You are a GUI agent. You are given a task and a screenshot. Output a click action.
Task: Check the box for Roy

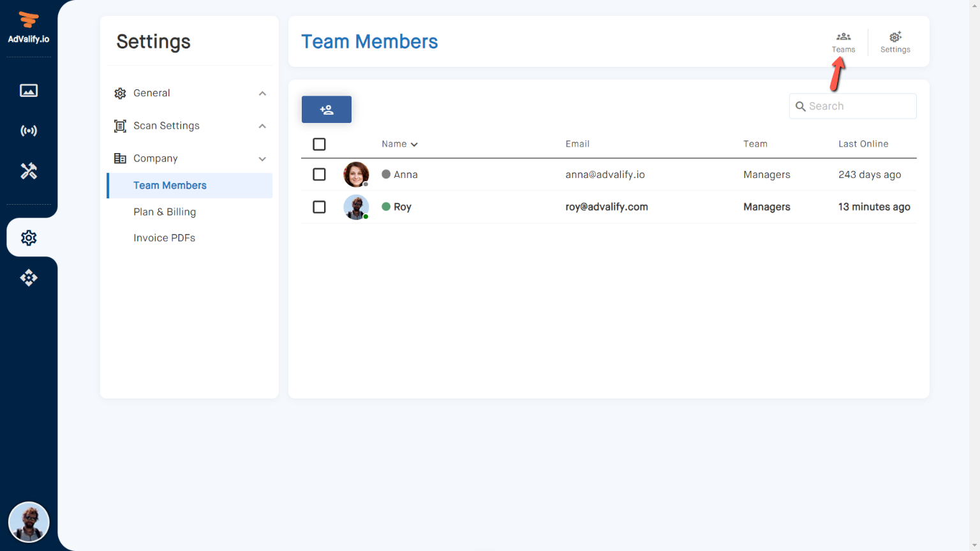319,207
